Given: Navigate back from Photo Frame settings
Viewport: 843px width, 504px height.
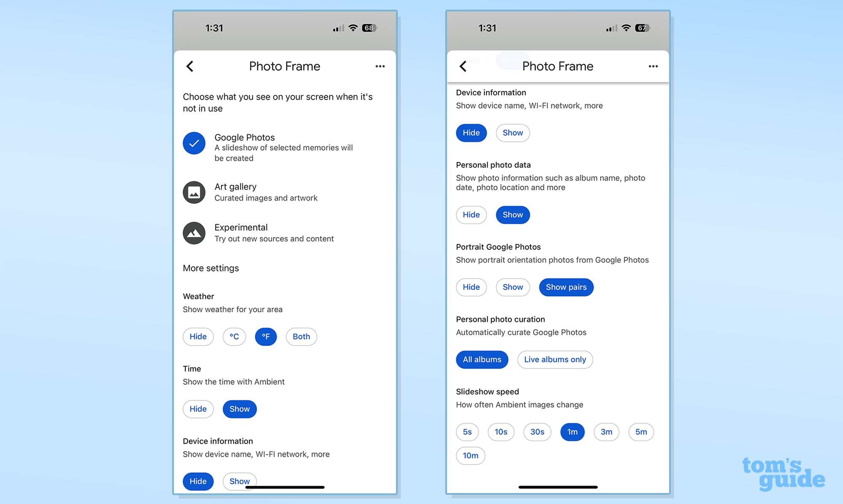Looking at the screenshot, I should coord(190,66).
